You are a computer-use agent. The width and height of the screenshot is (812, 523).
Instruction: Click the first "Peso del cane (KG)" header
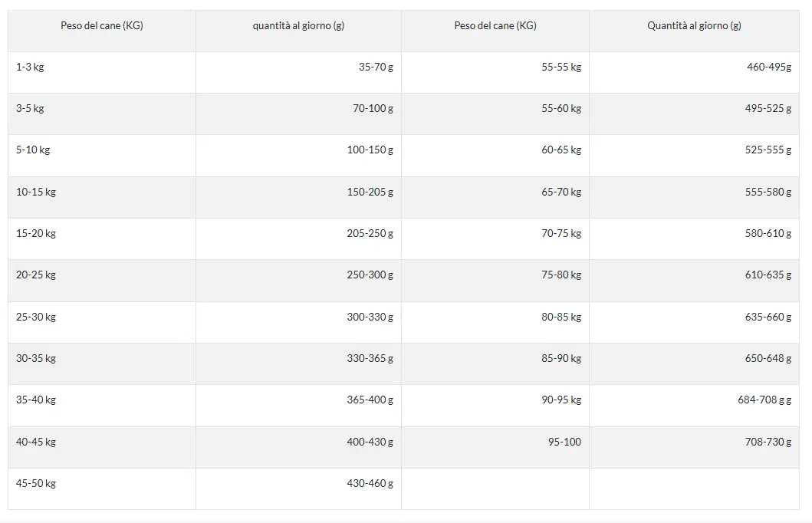click(x=102, y=26)
